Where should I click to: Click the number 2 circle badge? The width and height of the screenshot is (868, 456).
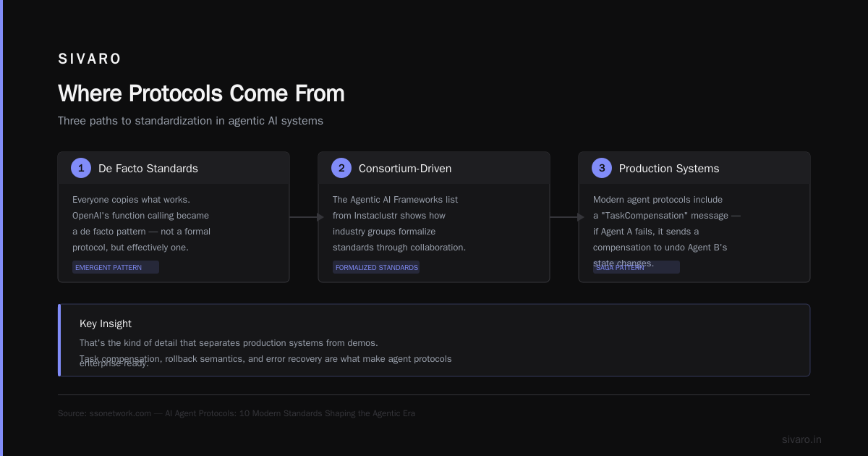click(x=341, y=168)
